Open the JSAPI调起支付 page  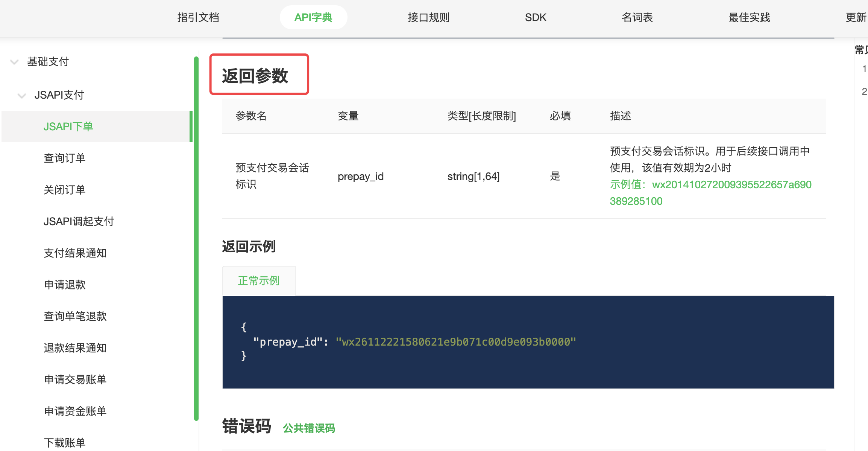tap(79, 222)
